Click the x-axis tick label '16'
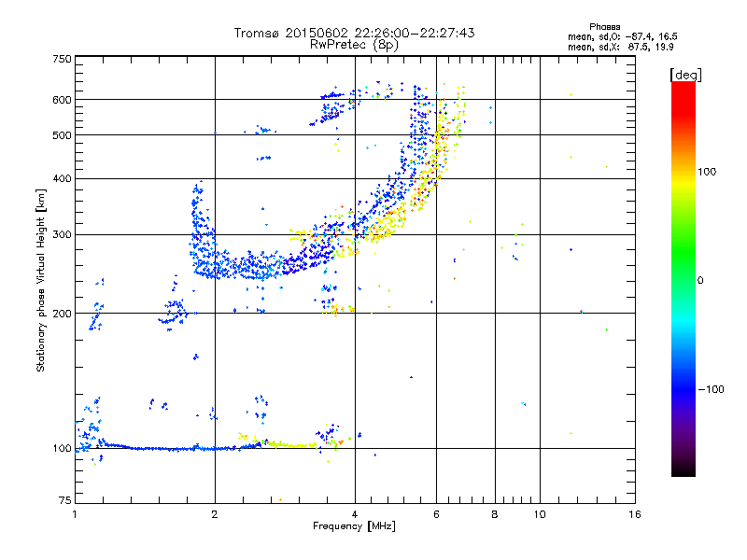Screen dimensions: 747x560 tap(635, 514)
